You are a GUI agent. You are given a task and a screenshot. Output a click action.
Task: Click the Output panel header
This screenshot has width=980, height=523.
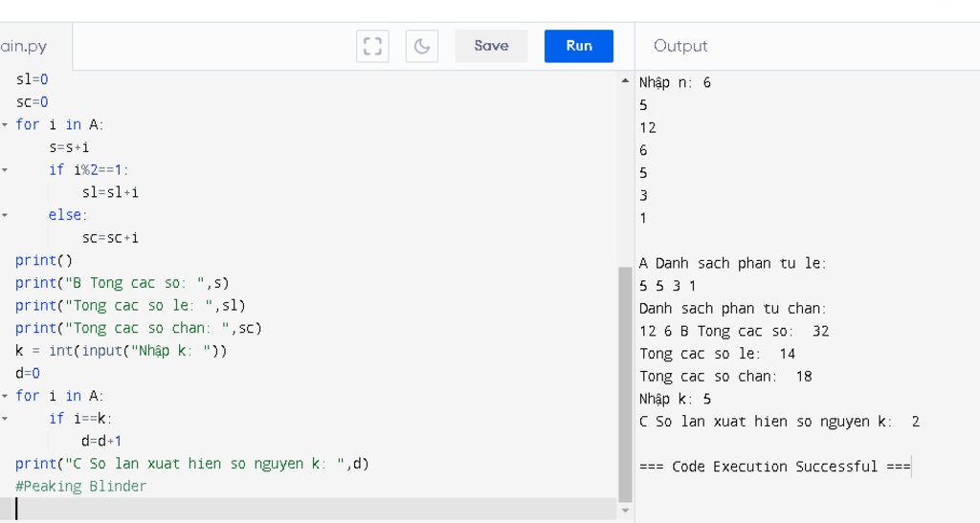pyautogui.click(x=680, y=46)
